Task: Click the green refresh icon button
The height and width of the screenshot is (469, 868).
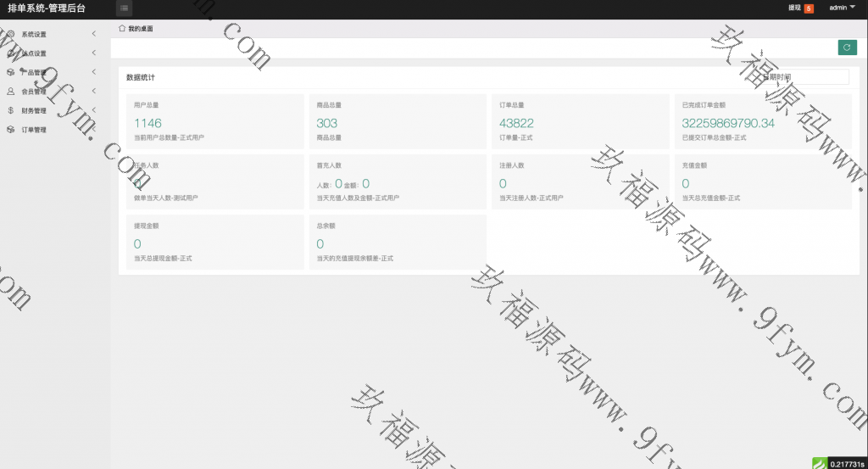Action: click(847, 47)
